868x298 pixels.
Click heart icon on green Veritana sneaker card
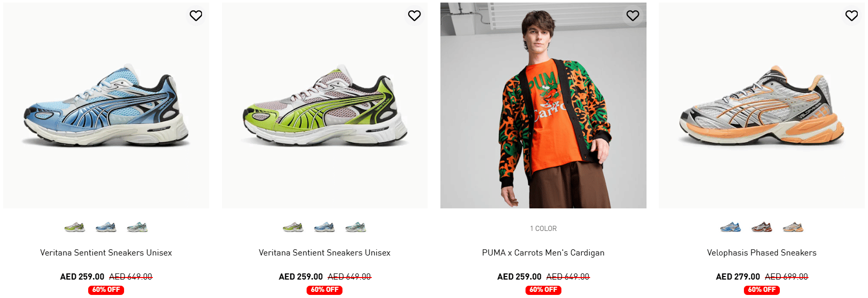point(414,16)
